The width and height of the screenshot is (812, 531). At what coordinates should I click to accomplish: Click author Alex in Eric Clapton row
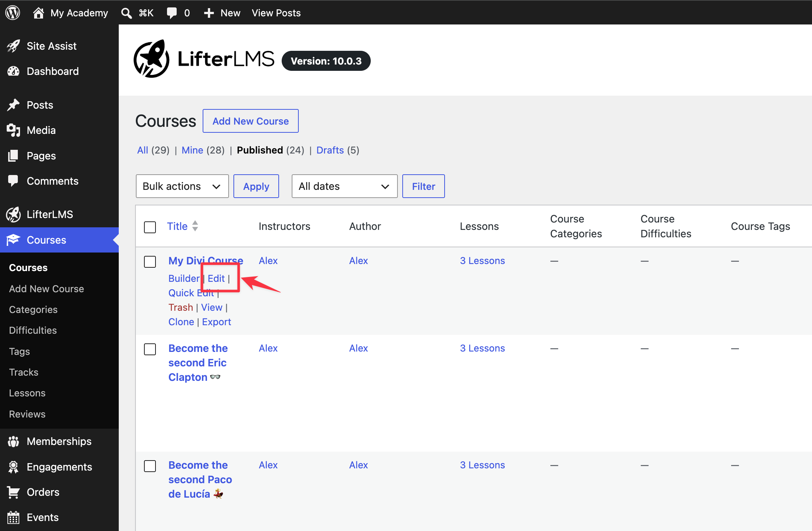(x=358, y=348)
